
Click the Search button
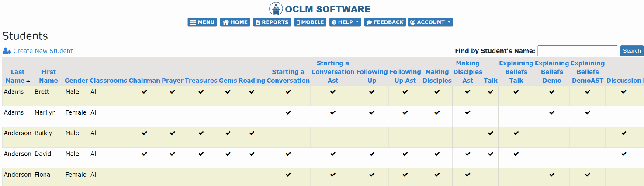coord(632,51)
